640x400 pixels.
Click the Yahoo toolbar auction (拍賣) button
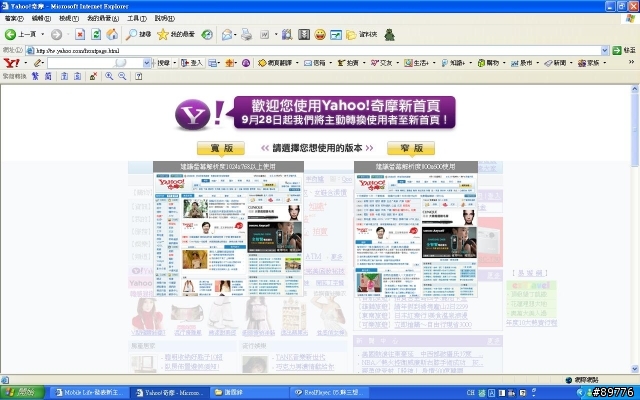348,63
